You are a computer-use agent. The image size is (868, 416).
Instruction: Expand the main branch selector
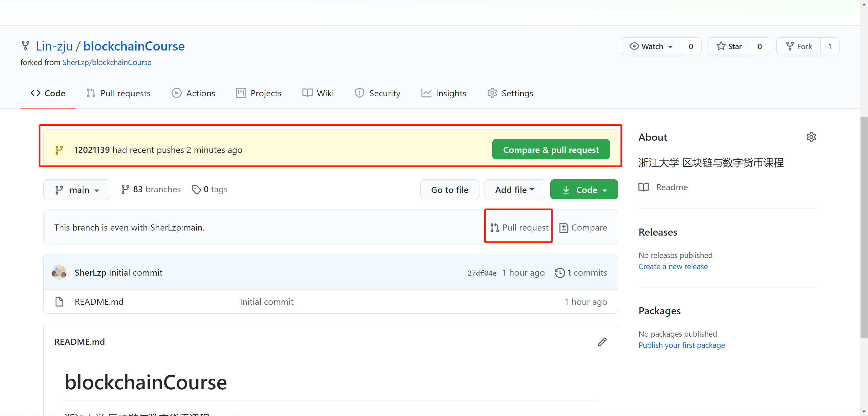click(77, 190)
